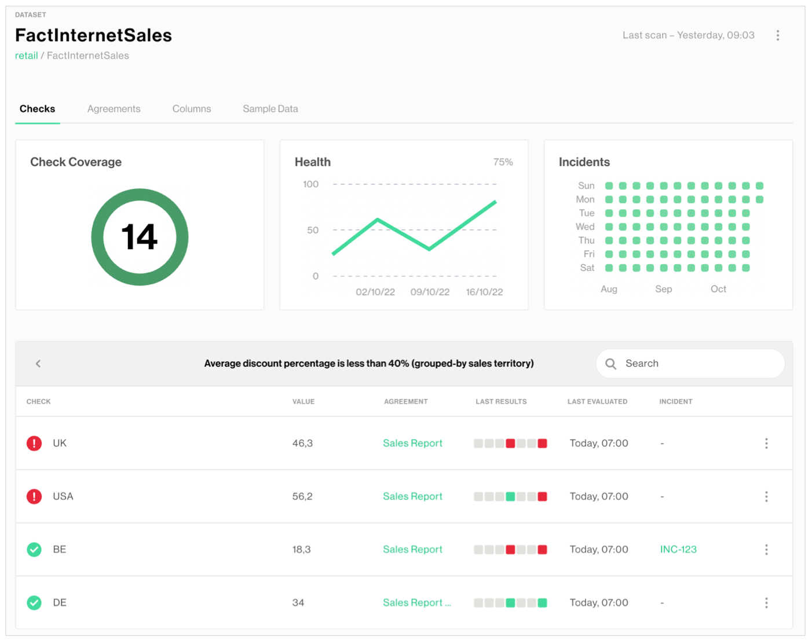Open the INC-123 incident link
Viewport: 812px width, 644px height.
(x=678, y=550)
